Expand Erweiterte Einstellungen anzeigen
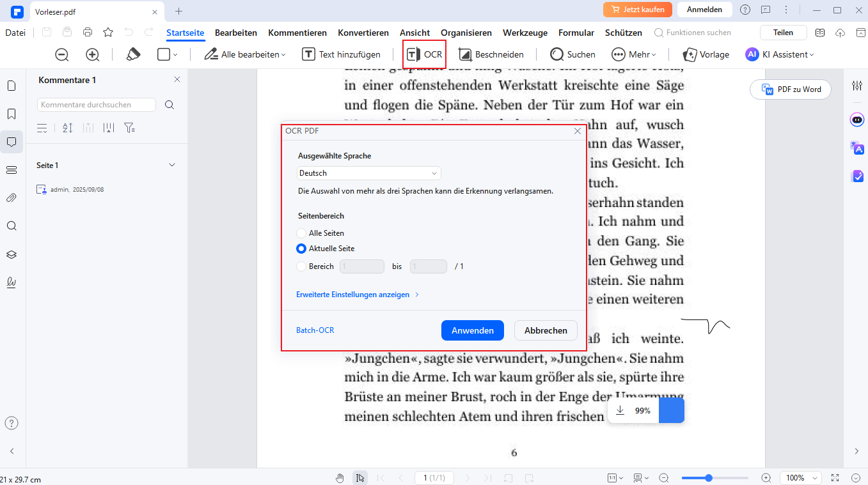 click(x=357, y=295)
